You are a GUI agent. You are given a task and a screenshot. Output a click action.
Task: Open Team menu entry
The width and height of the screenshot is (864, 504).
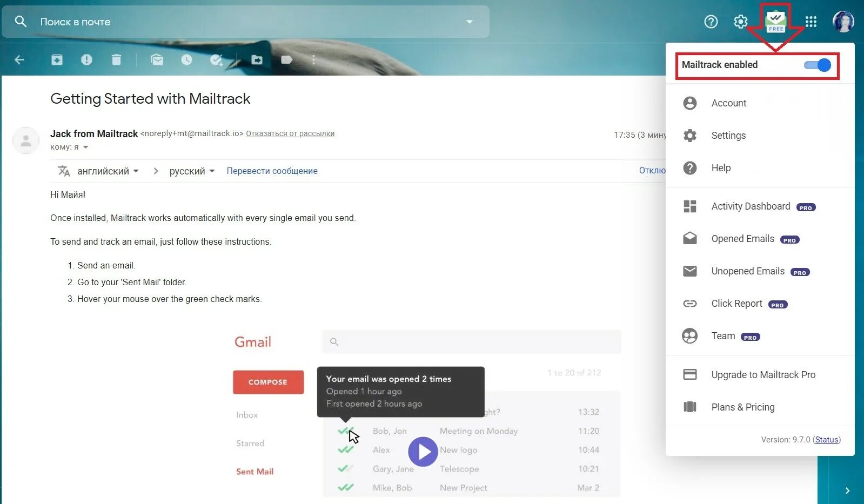click(x=760, y=336)
